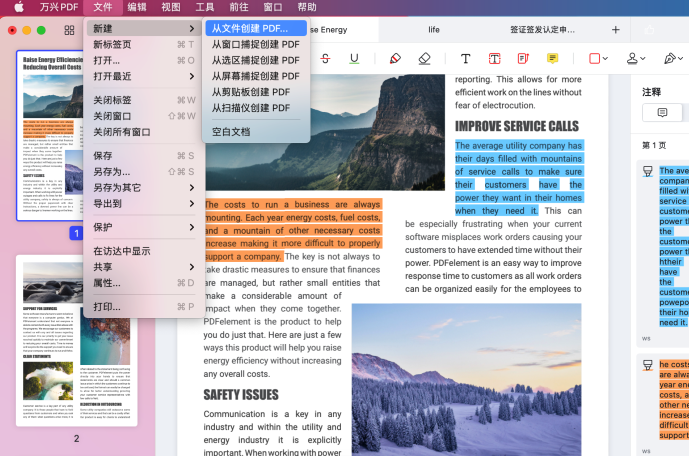Image resolution: width=689 pixels, height=456 pixels.
Task: Choose 从选区捕捉创建 PDF
Action: pos(256,60)
